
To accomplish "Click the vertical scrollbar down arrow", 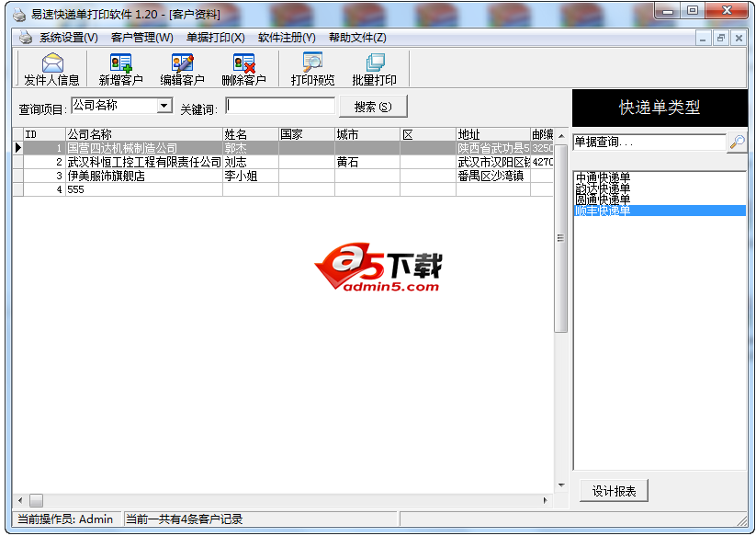I will point(560,485).
